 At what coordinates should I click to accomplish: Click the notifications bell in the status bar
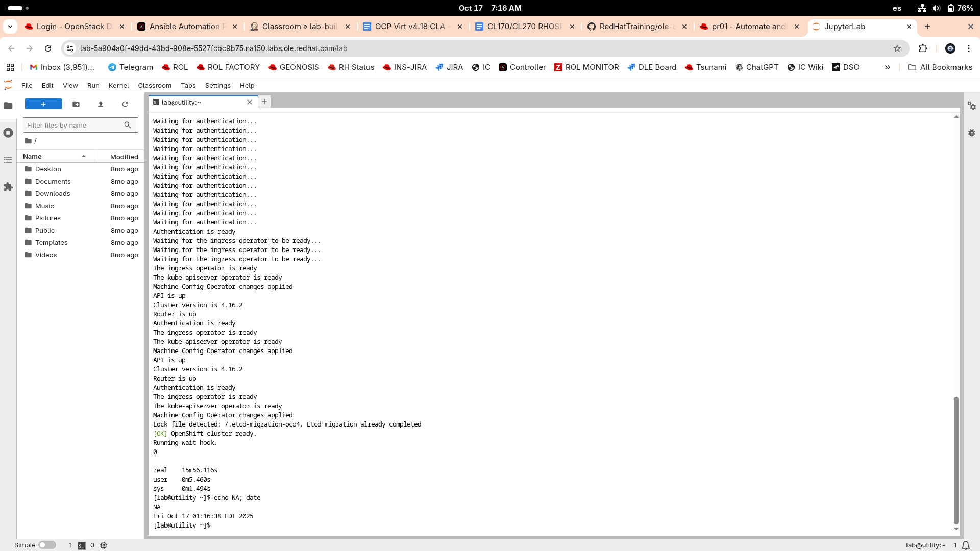tap(966, 545)
